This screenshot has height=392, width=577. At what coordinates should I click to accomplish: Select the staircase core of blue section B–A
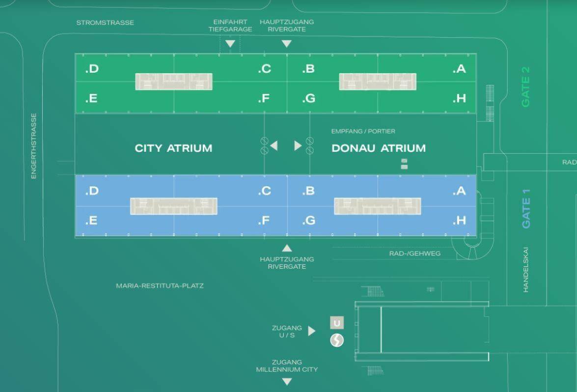pyautogui.click(x=378, y=206)
